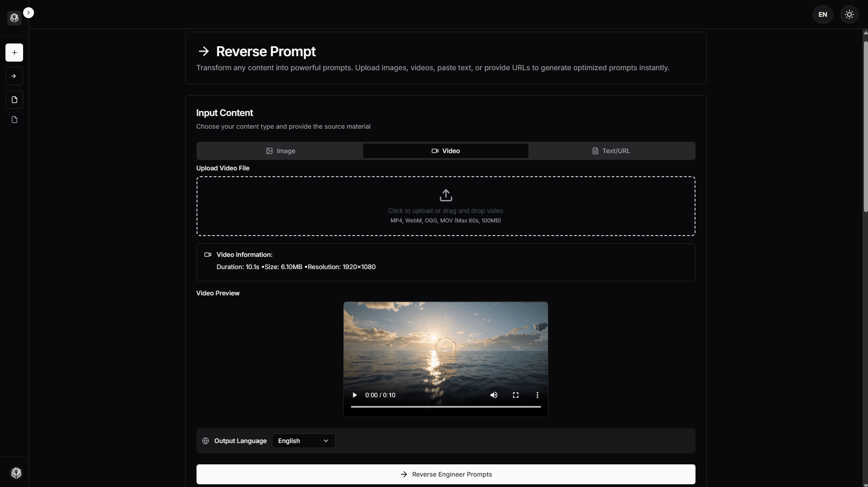Click the upload icon in the video dropzone
Viewport: 868px width, 487px height.
pos(446,195)
